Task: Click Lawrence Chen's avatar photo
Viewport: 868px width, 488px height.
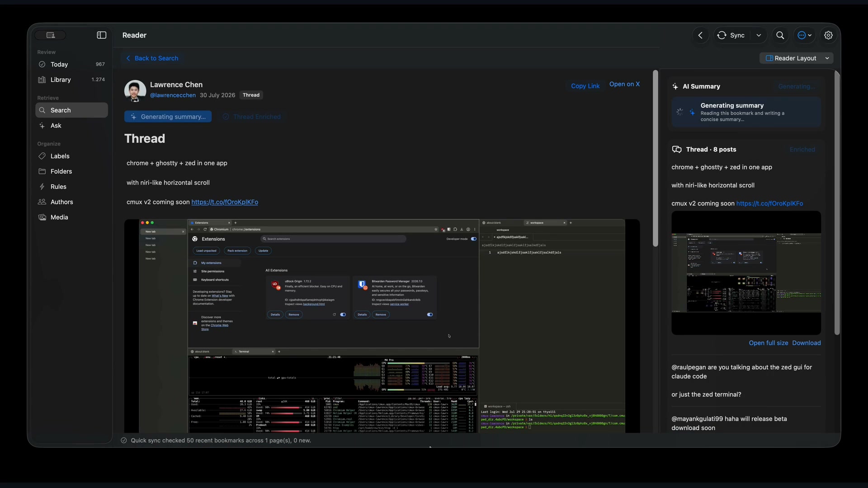Action: point(135,91)
